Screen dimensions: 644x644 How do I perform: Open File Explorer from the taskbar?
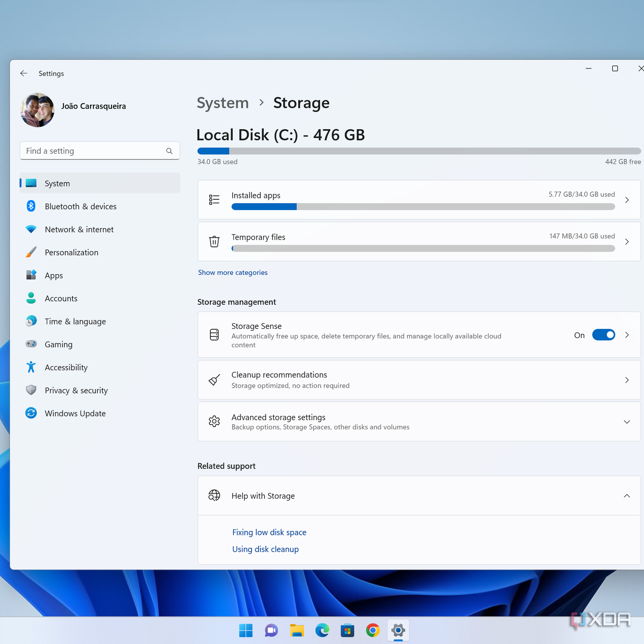click(x=297, y=630)
